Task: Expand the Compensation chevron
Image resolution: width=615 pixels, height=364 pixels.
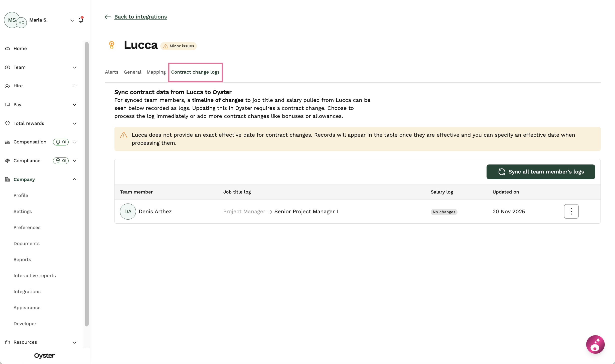Action: click(x=74, y=142)
